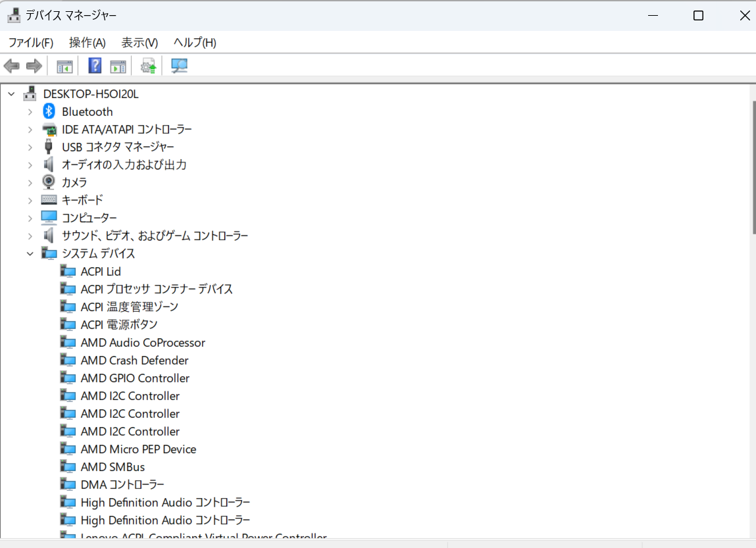Collapse the DESKTOP-H5OI20L root node

(x=11, y=94)
